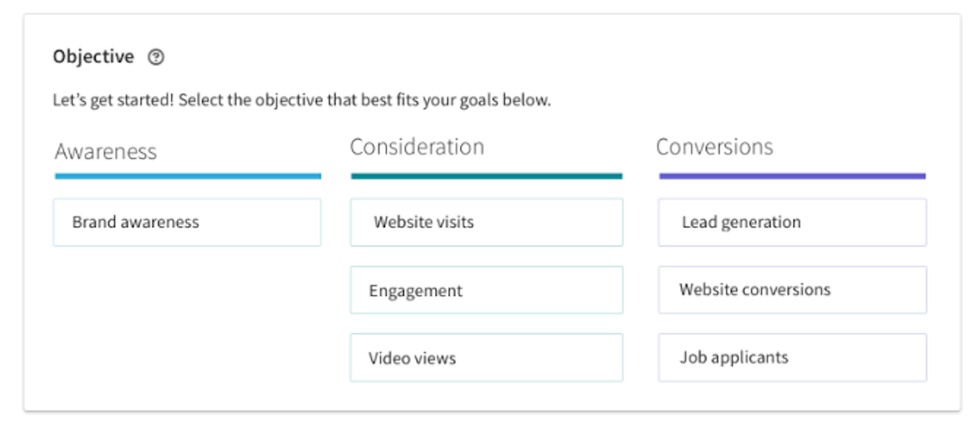The width and height of the screenshot is (980, 425).
Task: Click inside the Brand awareness card border
Action: click(x=187, y=222)
